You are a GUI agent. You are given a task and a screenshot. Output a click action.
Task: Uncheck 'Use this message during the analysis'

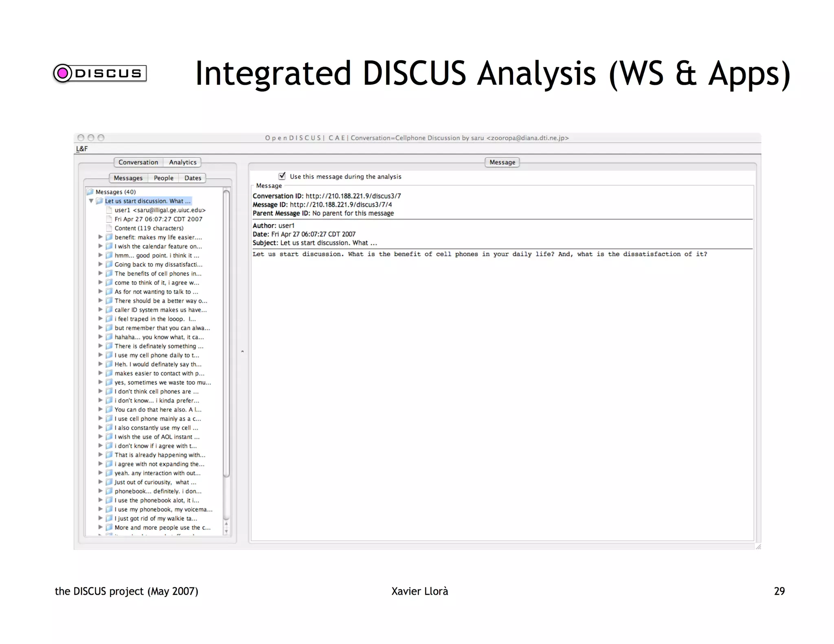pyautogui.click(x=282, y=176)
